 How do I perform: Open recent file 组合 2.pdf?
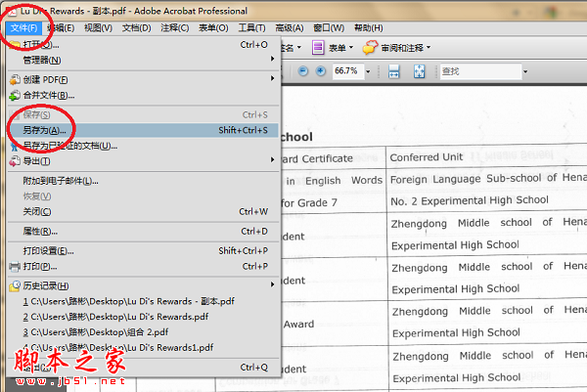pyautogui.click(x=143, y=332)
